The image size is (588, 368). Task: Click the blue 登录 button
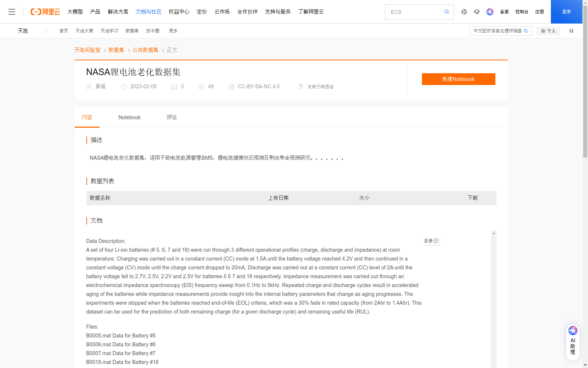(x=566, y=12)
